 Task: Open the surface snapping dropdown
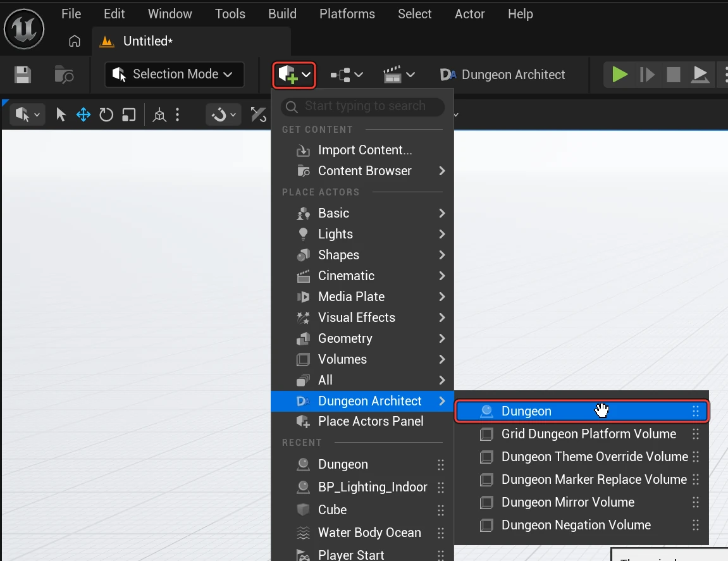tap(223, 114)
